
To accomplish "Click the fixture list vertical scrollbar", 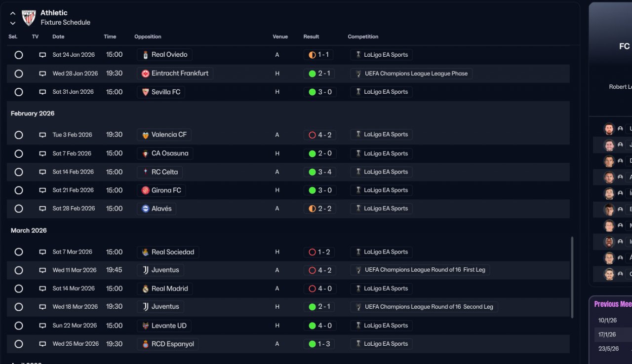I will pos(572,276).
